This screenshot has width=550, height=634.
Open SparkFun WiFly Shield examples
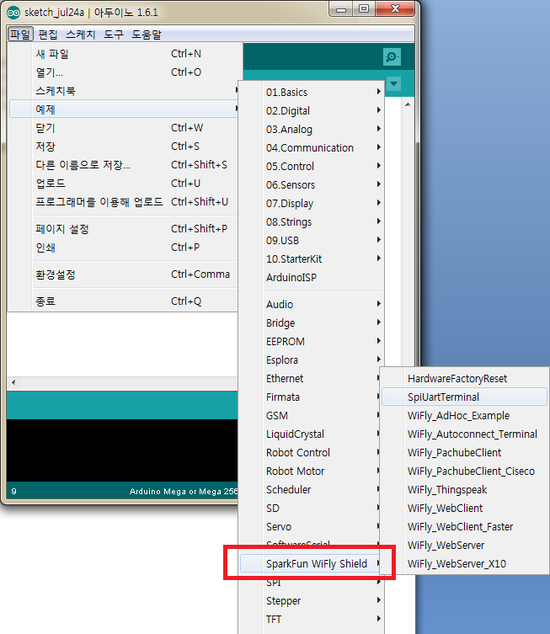(x=311, y=564)
